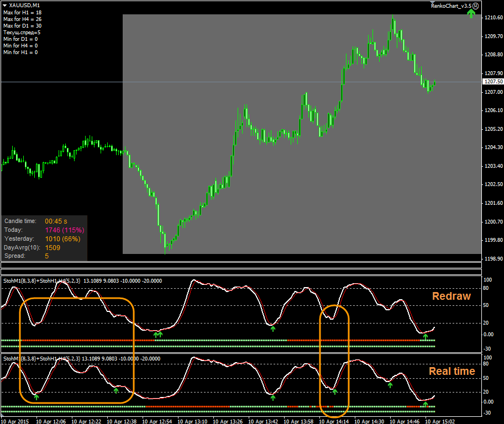504x424 pixels.
Task: Click the current price tag 1207.50
Action: point(494,82)
